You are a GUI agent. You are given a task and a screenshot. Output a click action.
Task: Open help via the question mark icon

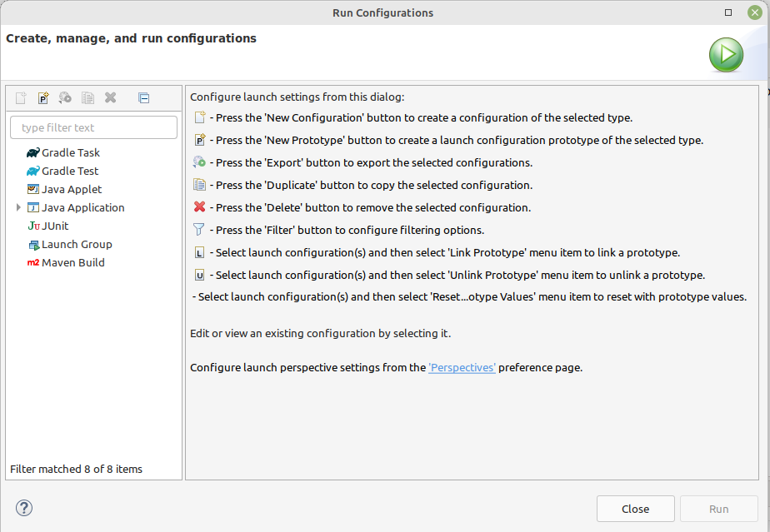coord(24,508)
